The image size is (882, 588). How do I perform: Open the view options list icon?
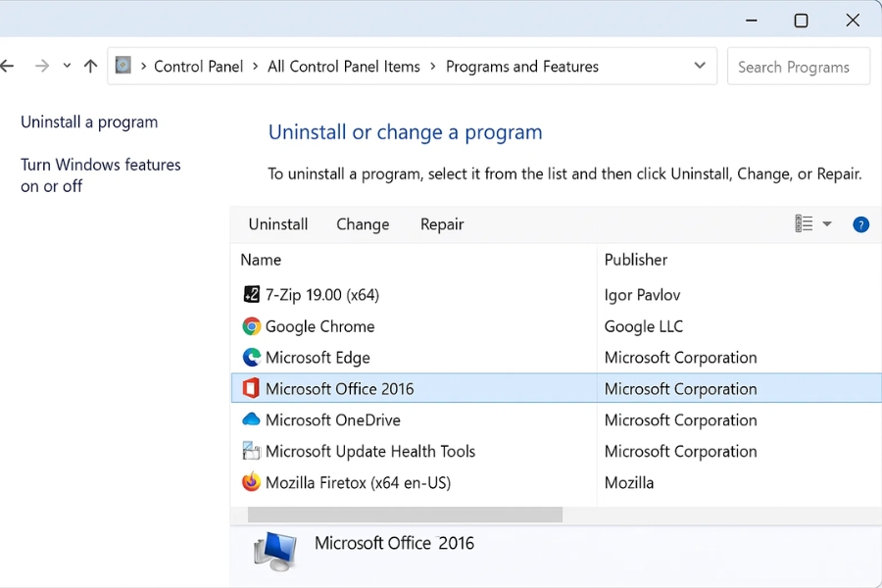(804, 224)
